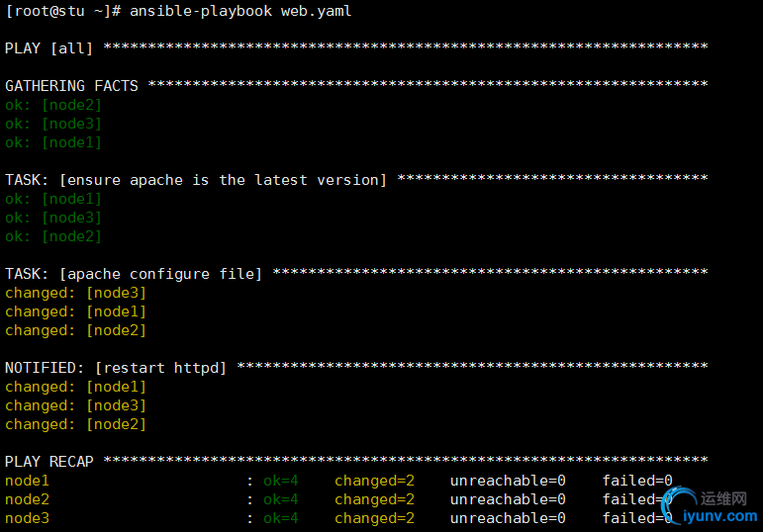This screenshot has height=532, width=763.
Task: Click failed=0 in the node1 recap row
Action: pos(637,481)
